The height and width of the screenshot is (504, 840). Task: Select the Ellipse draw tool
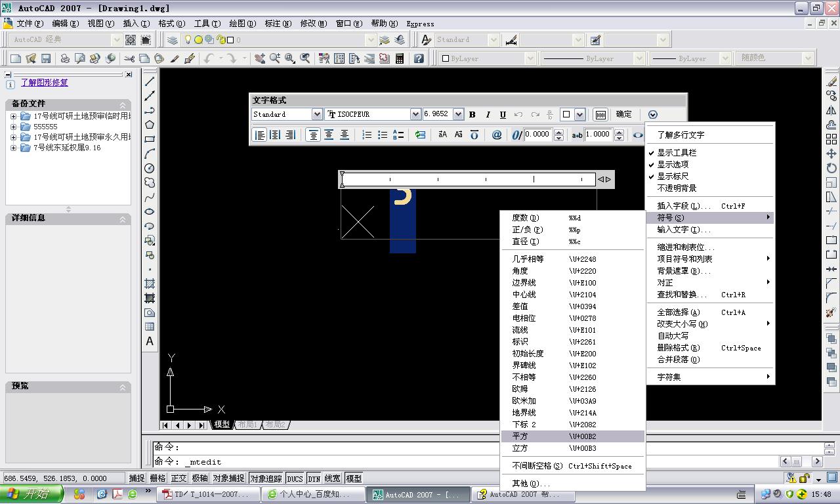pyautogui.click(x=150, y=211)
